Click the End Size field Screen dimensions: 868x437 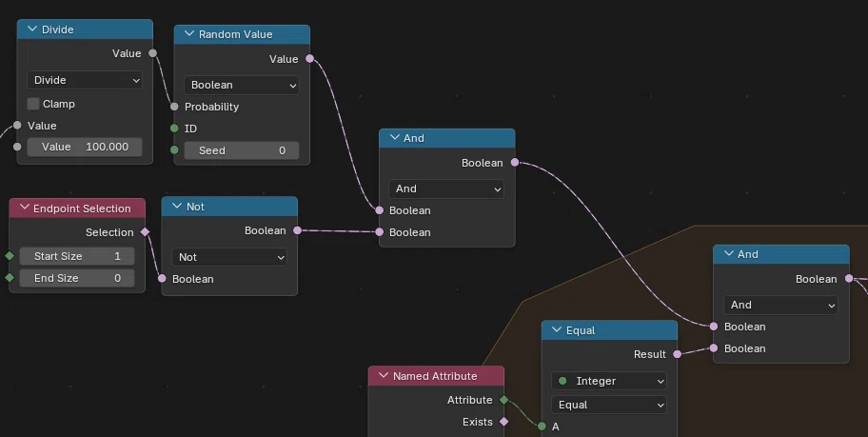tap(77, 278)
